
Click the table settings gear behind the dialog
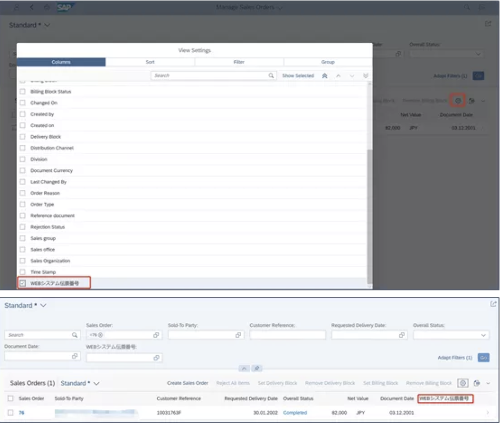458,100
